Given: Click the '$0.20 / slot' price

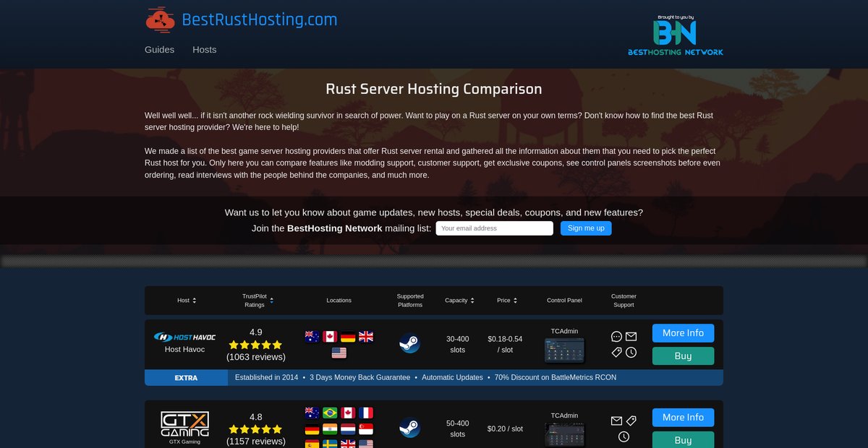Looking at the screenshot, I should tap(505, 428).
